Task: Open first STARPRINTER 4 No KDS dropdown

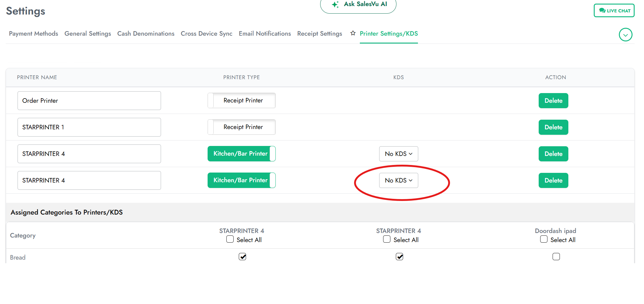Action: click(x=399, y=154)
